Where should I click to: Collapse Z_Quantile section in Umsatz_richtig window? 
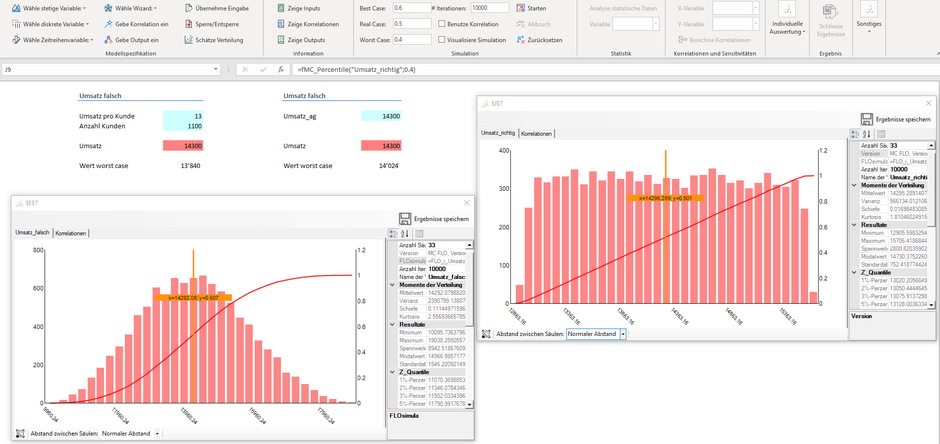coord(855,272)
